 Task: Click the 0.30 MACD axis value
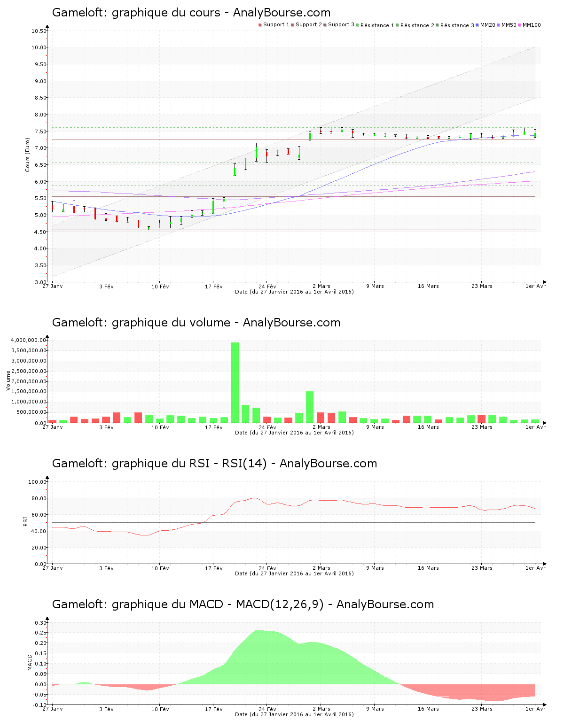[41, 623]
